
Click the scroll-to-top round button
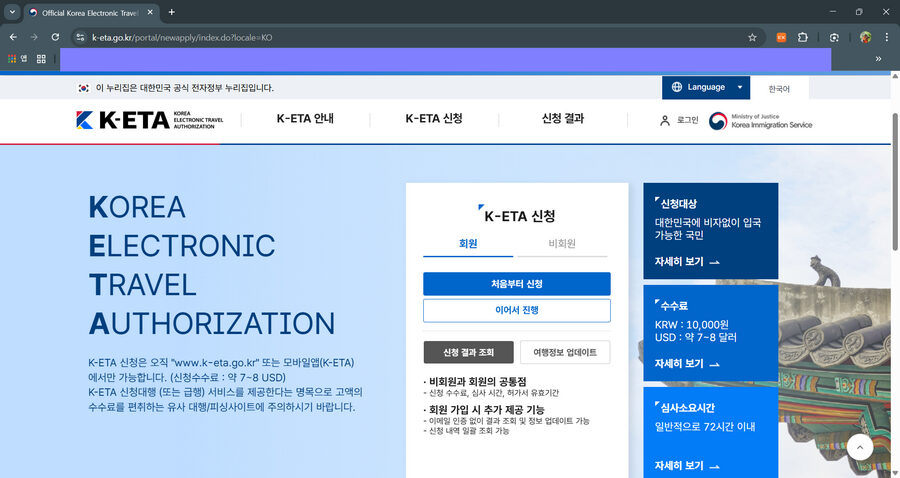(860, 447)
